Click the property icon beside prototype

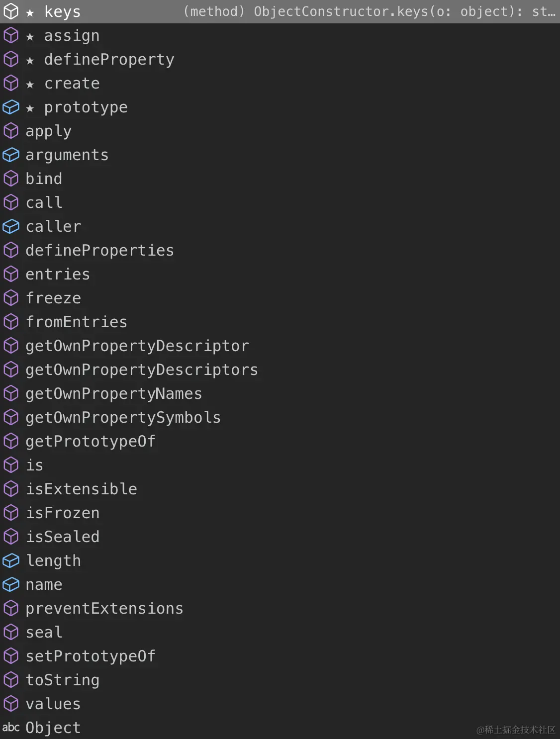coord(10,107)
